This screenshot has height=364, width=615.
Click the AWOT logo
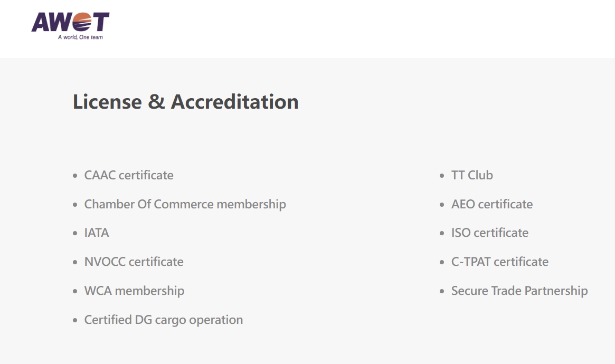(x=70, y=26)
